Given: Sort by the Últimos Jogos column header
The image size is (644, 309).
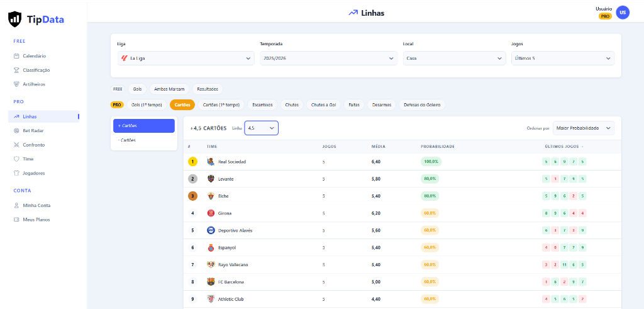Looking at the screenshot, I should 563,146.
